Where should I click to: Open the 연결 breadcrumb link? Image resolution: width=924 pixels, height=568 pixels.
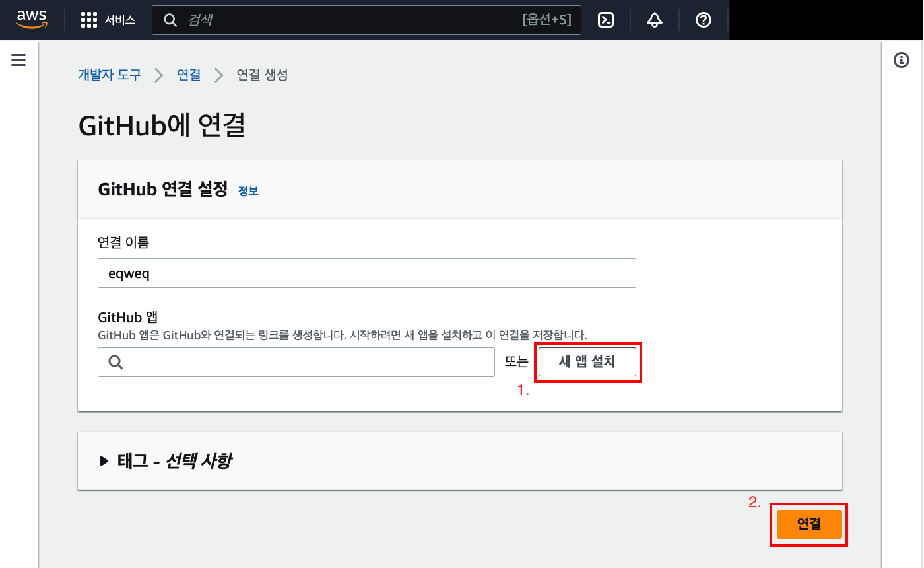click(189, 75)
